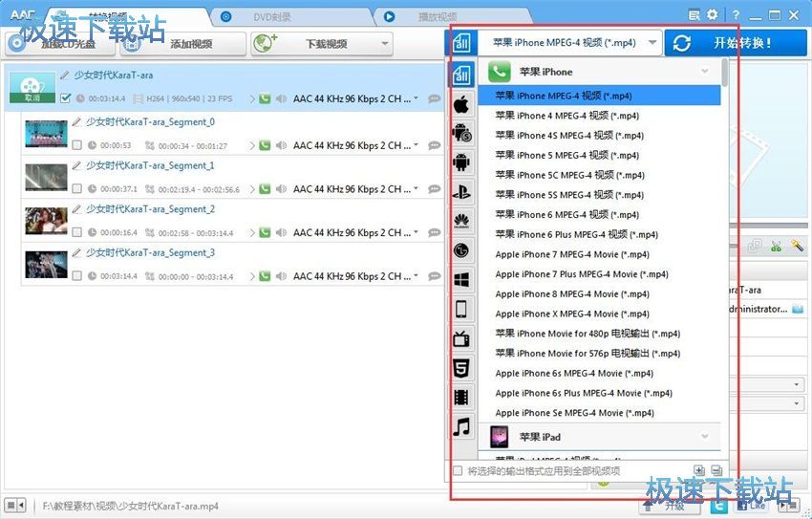
Task: Open the output profile dropdown 苹果 iPhone MPEG-4
Action: pyautogui.click(x=569, y=43)
